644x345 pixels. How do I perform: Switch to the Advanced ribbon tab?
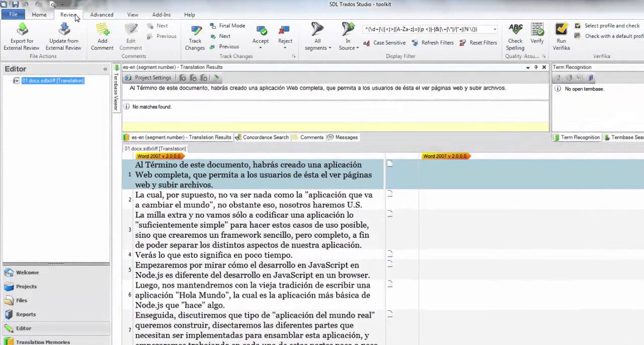tap(102, 15)
